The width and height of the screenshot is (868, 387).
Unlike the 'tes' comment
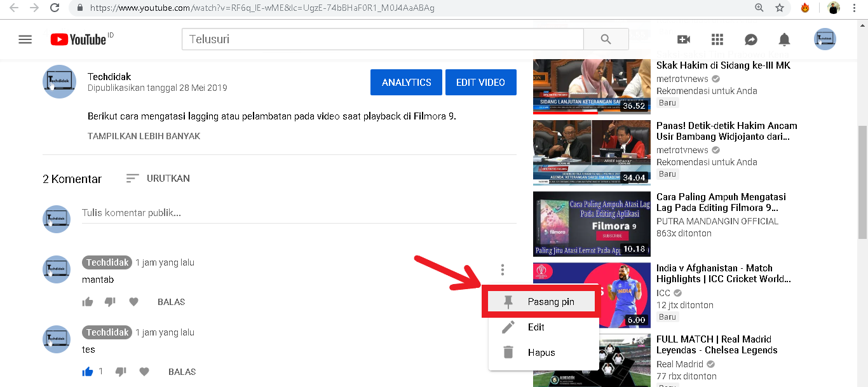88,372
